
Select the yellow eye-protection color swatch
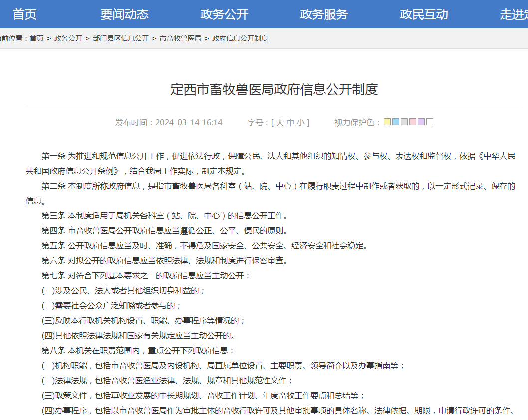tap(387, 122)
